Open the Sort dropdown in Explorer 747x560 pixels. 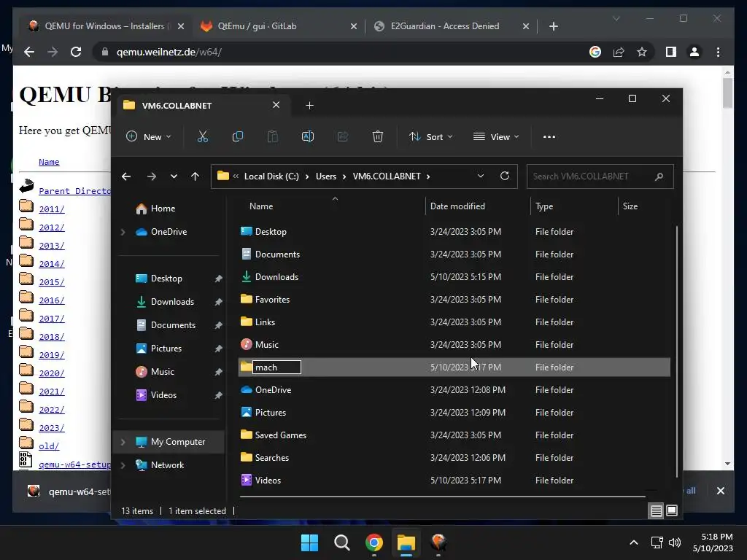(430, 136)
